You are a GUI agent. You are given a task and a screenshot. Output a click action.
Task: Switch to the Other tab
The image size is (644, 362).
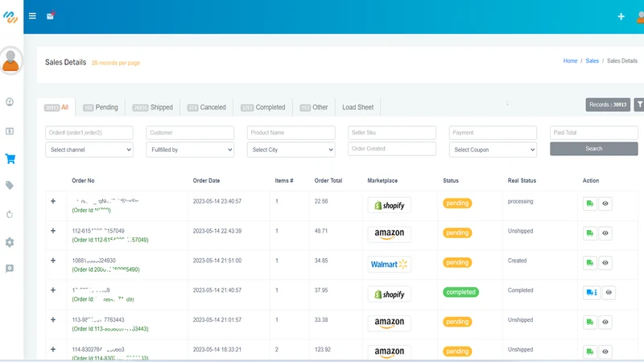[x=314, y=107]
